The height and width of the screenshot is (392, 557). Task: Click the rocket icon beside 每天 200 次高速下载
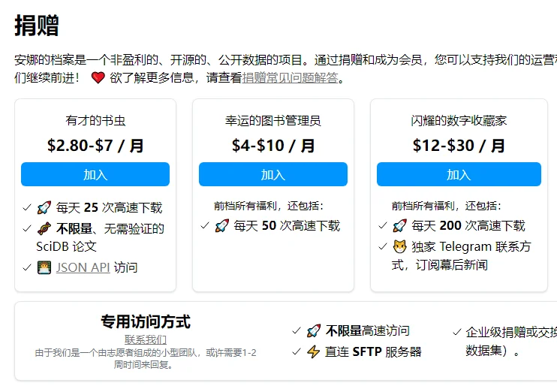(x=399, y=226)
